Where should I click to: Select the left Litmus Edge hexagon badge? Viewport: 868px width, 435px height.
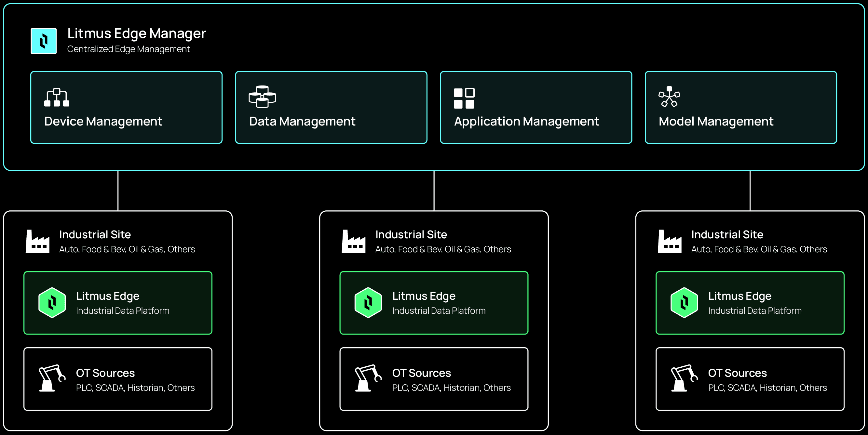(52, 303)
